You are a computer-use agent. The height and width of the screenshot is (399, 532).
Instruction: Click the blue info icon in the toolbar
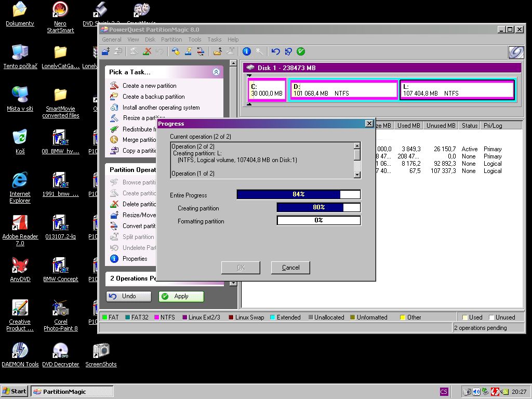click(x=247, y=51)
